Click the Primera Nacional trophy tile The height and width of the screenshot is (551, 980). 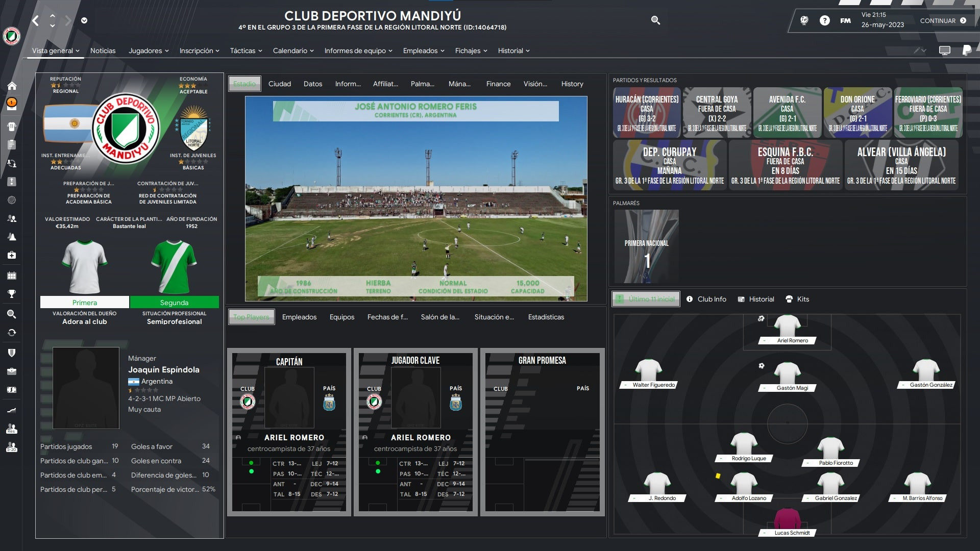tap(647, 246)
